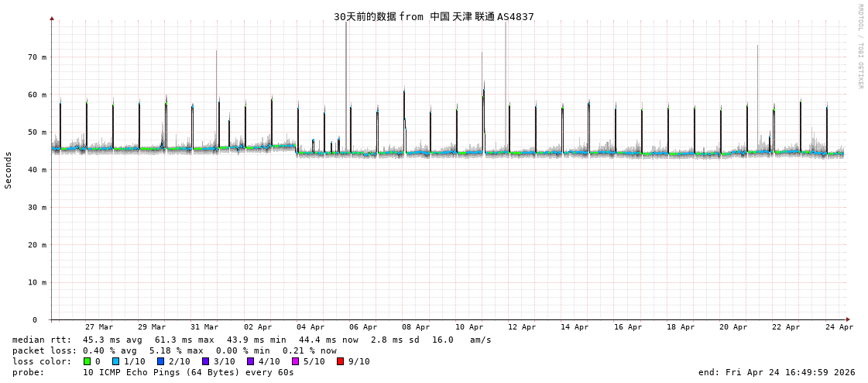Viewport: 868px width, 383px height.
Task: Select the blue 2/10 loss swatch
Action: tap(160, 361)
